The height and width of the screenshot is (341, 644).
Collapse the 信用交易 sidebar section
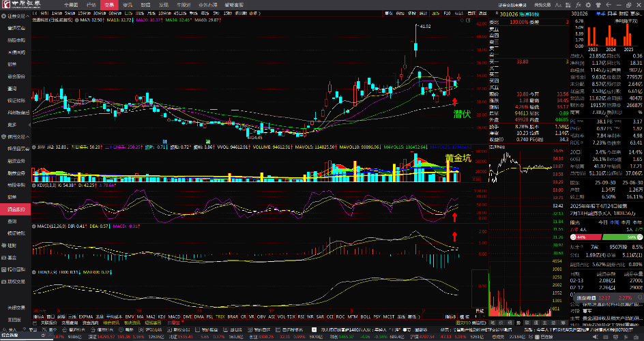tap(16, 136)
